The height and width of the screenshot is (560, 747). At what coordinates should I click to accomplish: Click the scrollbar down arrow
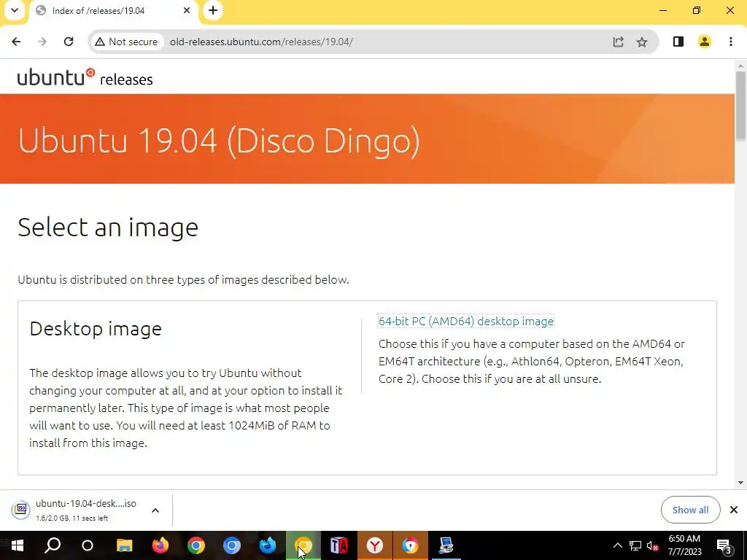pos(740,483)
